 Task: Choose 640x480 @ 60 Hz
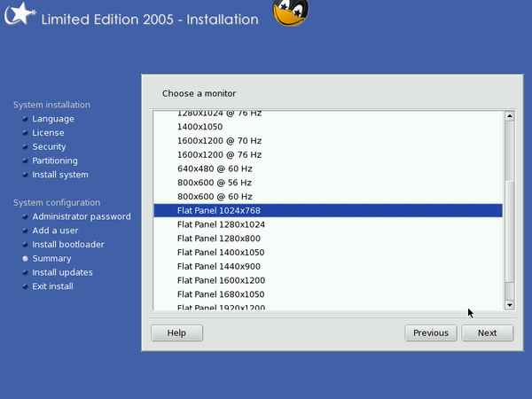click(x=328, y=168)
